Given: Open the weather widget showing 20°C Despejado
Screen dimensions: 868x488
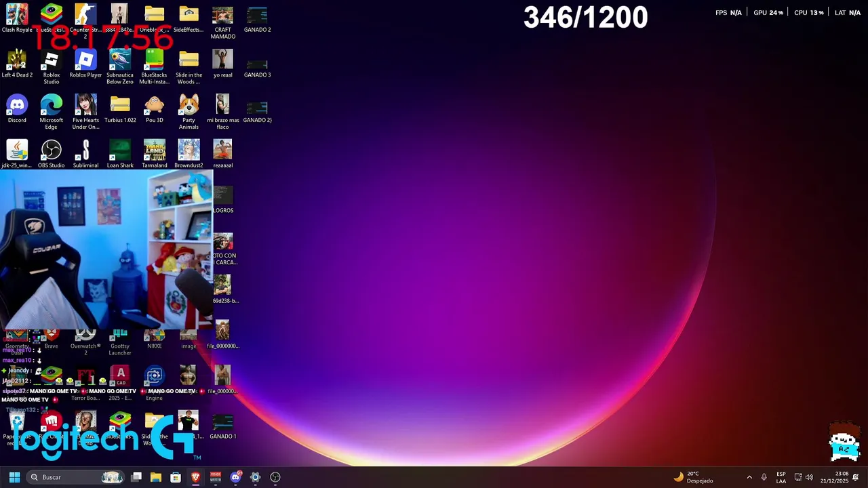Looking at the screenshot, I should coord(694,477).
